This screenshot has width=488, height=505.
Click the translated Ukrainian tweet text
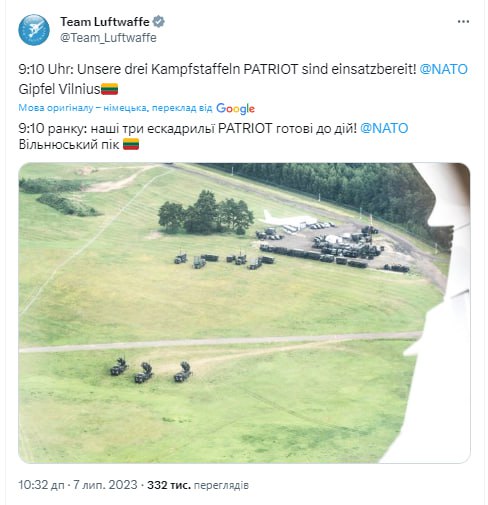(x=213, y=136)
